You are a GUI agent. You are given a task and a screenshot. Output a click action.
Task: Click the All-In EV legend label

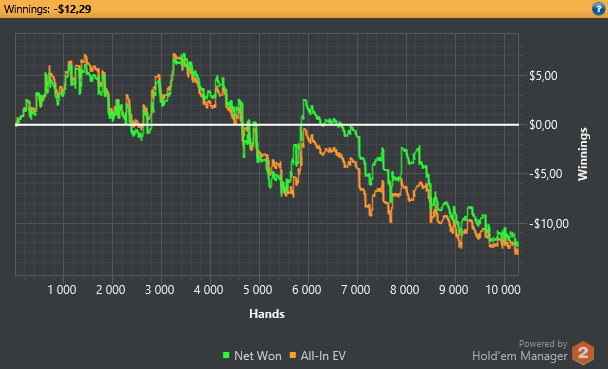323,356
